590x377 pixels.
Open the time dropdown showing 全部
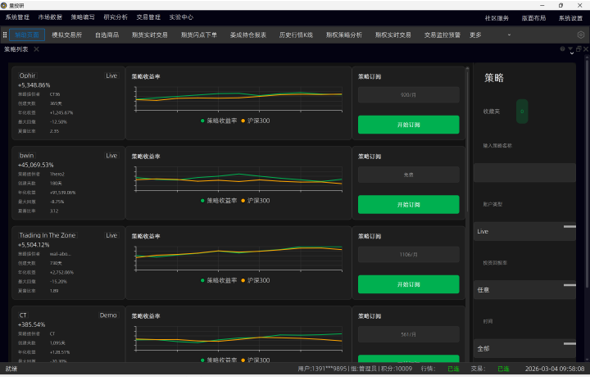[x=525, y=348]
